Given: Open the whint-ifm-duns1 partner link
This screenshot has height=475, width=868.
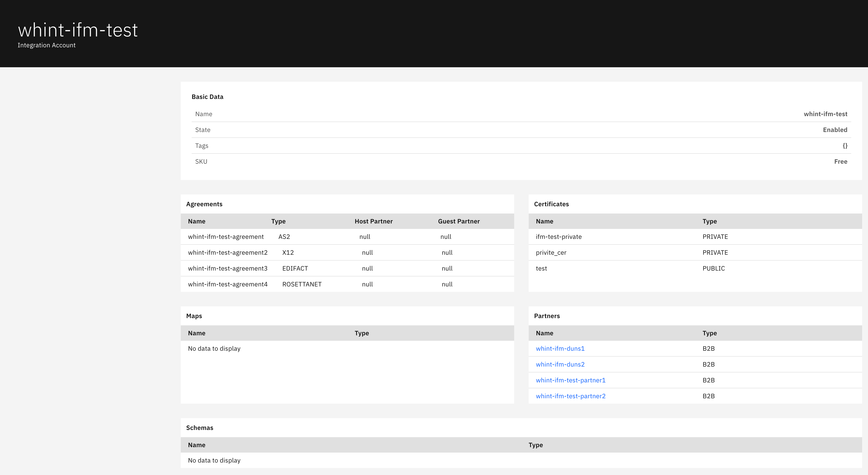Looking at the screenshot, I should [x=560, y=348].
